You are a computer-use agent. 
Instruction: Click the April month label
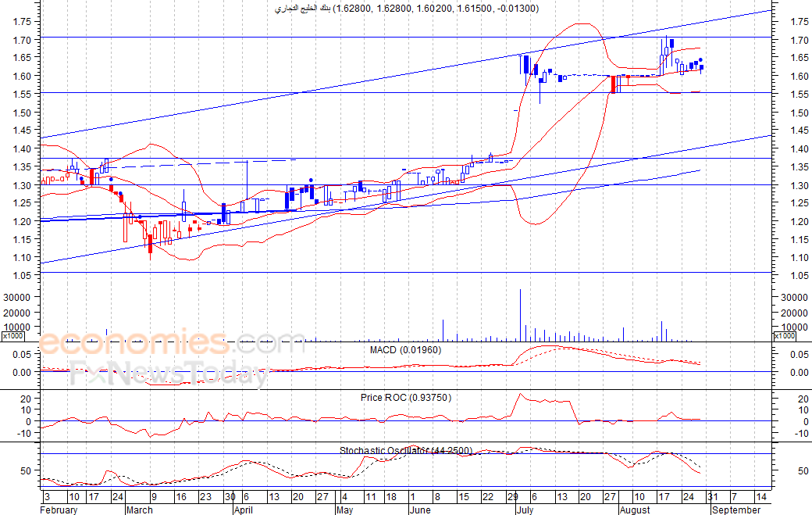pyautogui.click(x=244, y=510)
